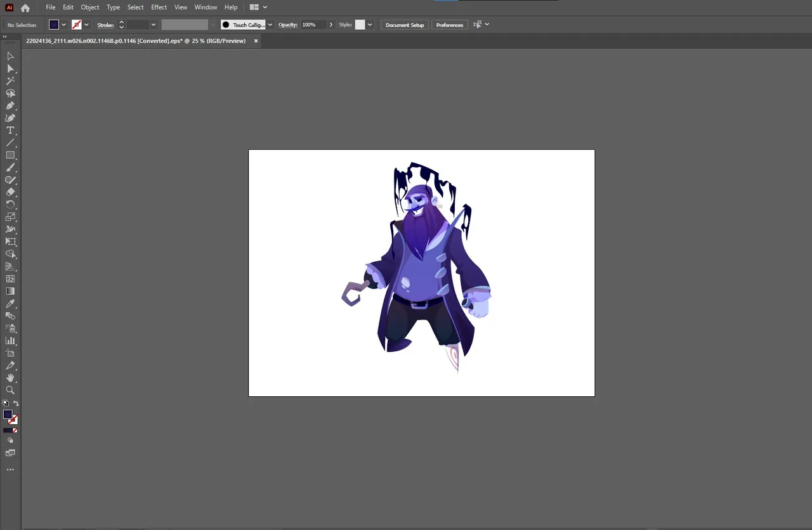The image size is (812, 530).
Task: Select the Color mode button in toolbar
Action: [6, 430]
